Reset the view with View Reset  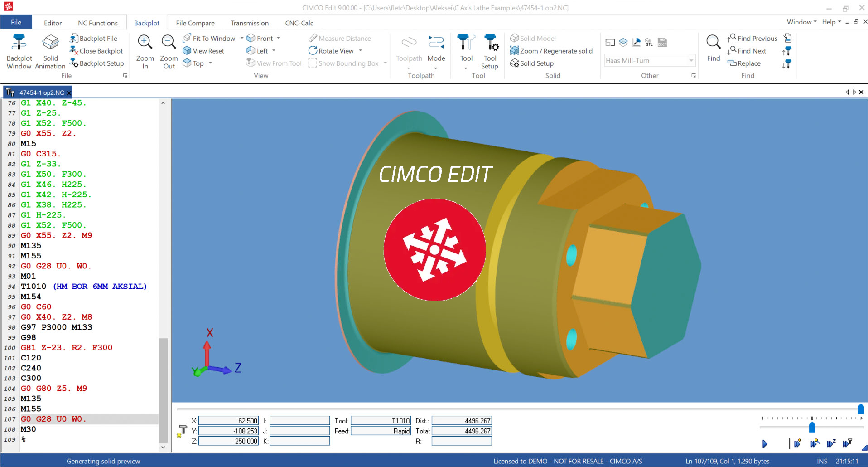pos(203,51)
